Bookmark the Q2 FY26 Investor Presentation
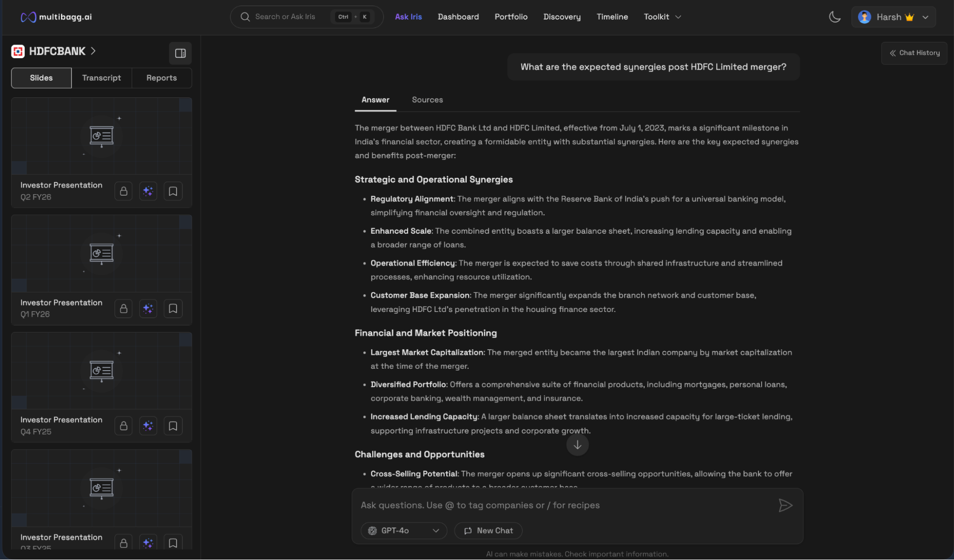 [x=173, y=191]
